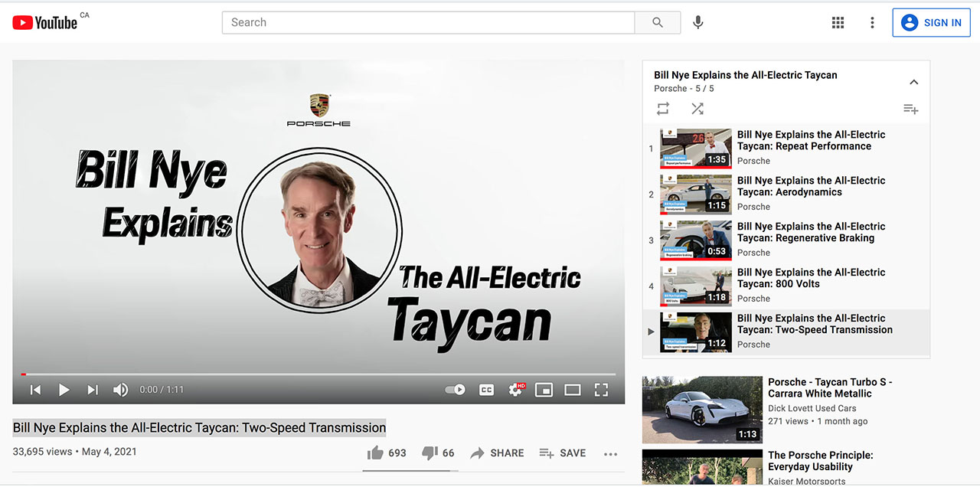Screen dimensions: 980x487
Task: Click the Aerodynamics thumbnail showing 1:15
Action: (696, 194)
